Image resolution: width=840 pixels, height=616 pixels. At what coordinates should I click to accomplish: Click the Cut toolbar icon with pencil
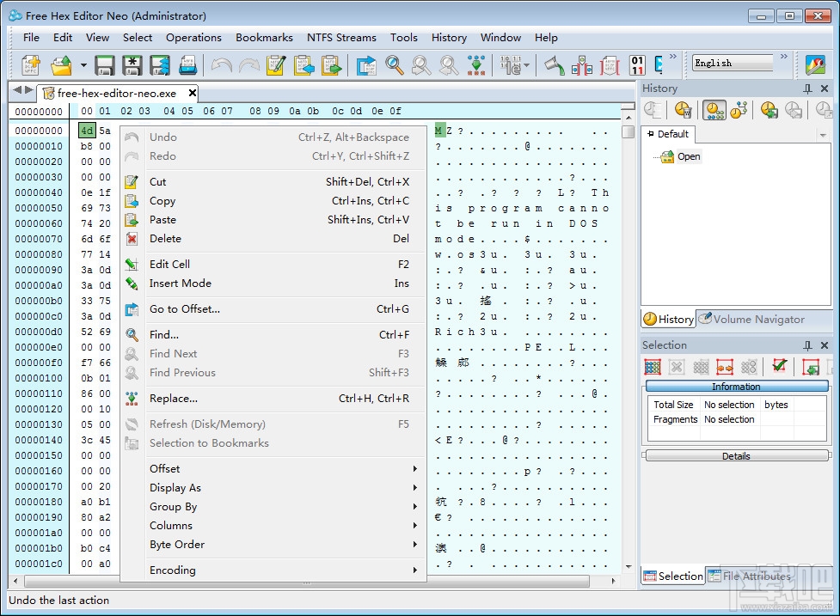click(x=276, y=65)
